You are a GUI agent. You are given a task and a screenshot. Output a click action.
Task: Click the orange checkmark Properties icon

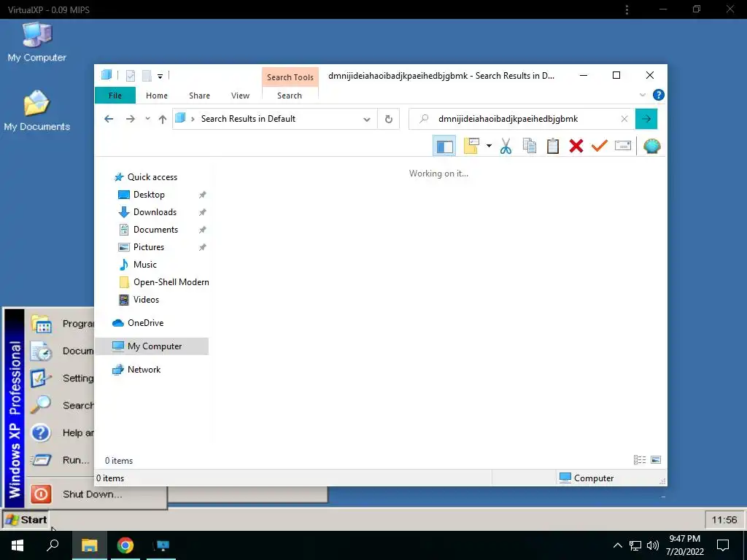click(x=600, y=145)
